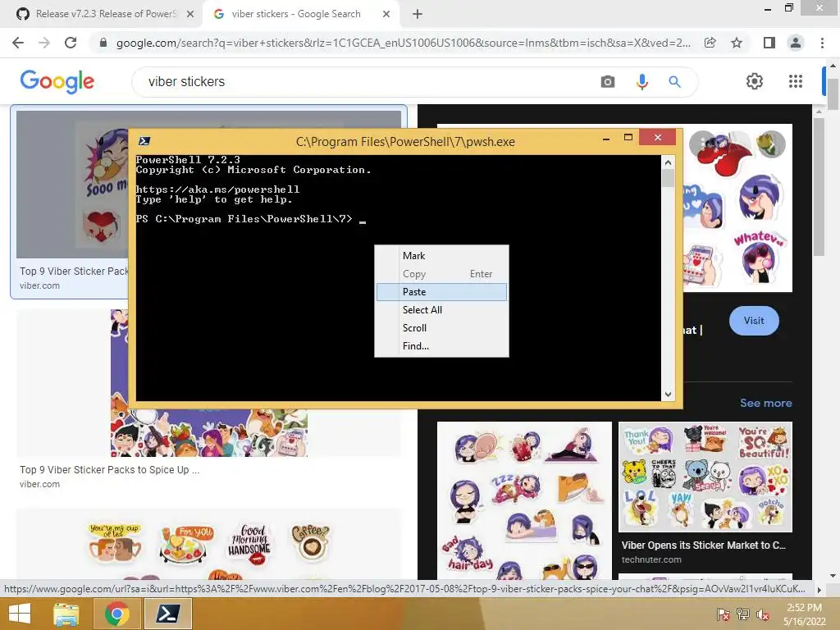Click the PowerShell scrollbar thumb
Image resolution: width=840 pixels, height=630 pixels.
(x=668, y=178)
